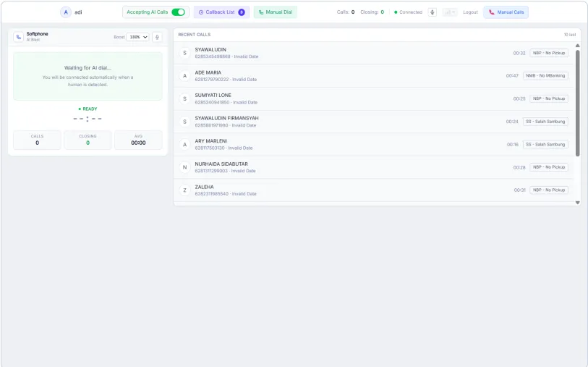Click the AVG duration card
Screen dimensions: 588x367
pyautogui.click(x=138, y=140)
